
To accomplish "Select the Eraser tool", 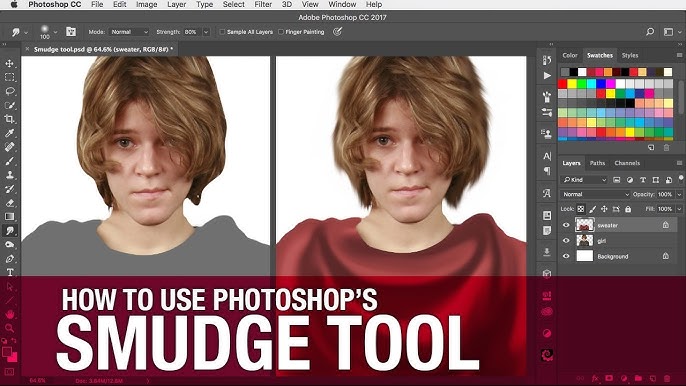I will (10, 203).
